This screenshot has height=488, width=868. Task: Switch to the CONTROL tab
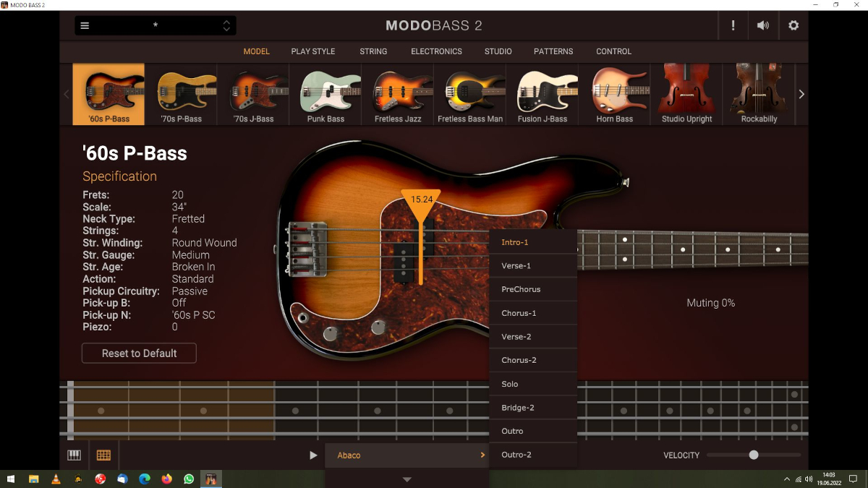(x=614, y=51)
